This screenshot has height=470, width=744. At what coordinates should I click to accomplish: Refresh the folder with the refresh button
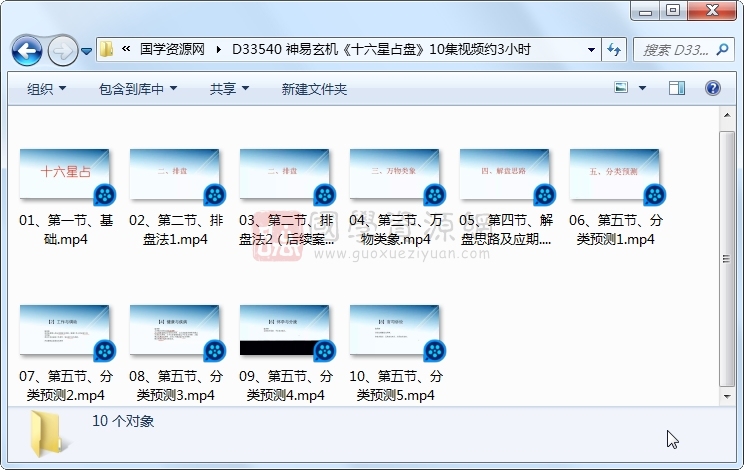click(614, 49)
